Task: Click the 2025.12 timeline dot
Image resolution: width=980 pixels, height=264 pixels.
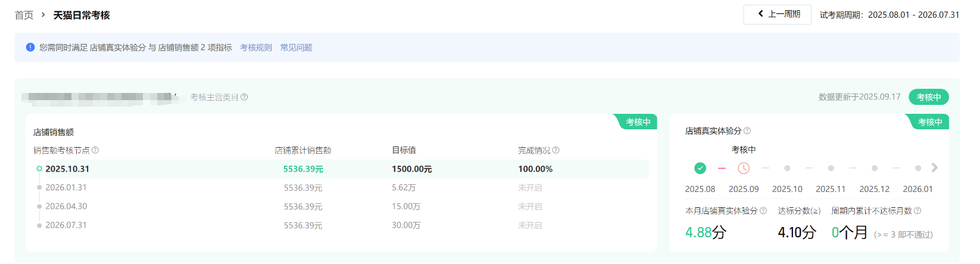Action: click(x=875, y=168)
